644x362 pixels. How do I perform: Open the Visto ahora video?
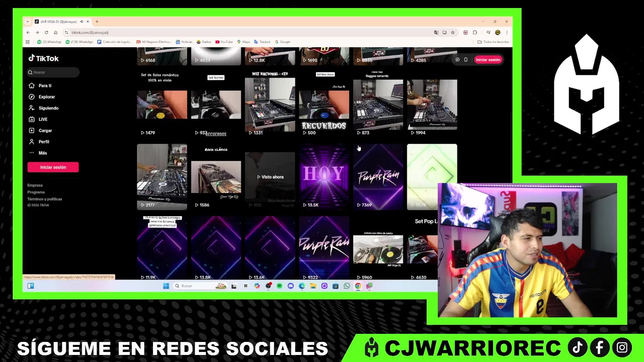[x=270, y=176]
